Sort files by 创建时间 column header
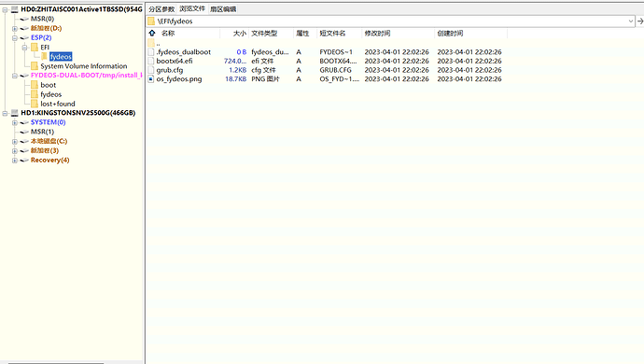Viewport: 644px width, 364px height. pyautogui.click(x=470, y=34)
